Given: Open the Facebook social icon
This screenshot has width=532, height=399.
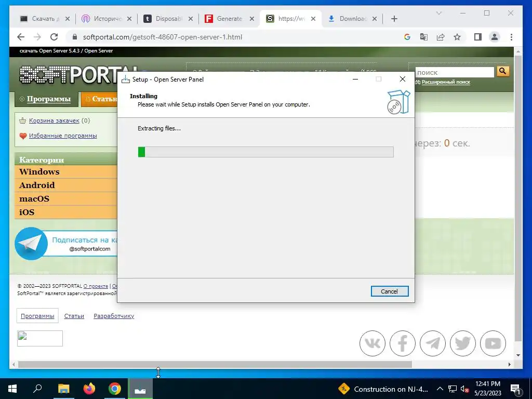Looking at the screenshot, I should (x=403, y=343).
